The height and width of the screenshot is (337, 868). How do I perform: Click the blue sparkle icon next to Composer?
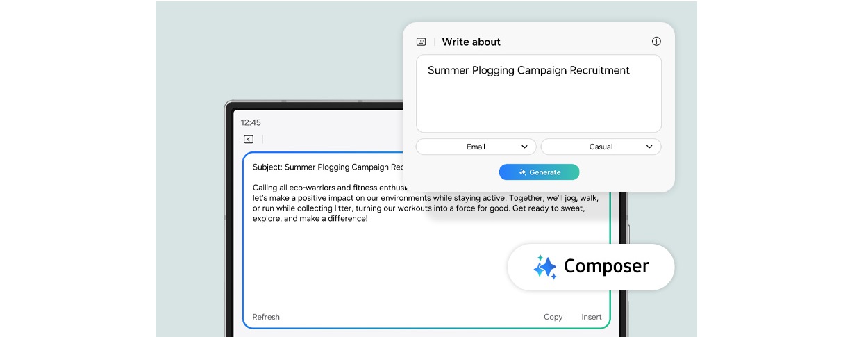click(x=545, y=267)
